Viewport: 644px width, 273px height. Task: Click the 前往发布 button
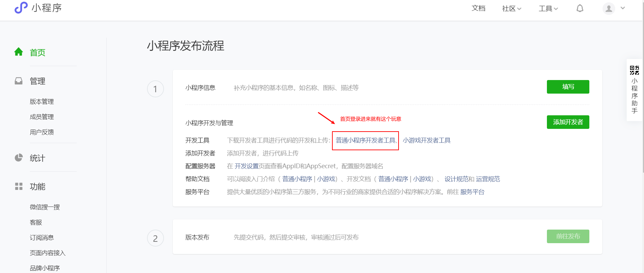tap(568, 236)
